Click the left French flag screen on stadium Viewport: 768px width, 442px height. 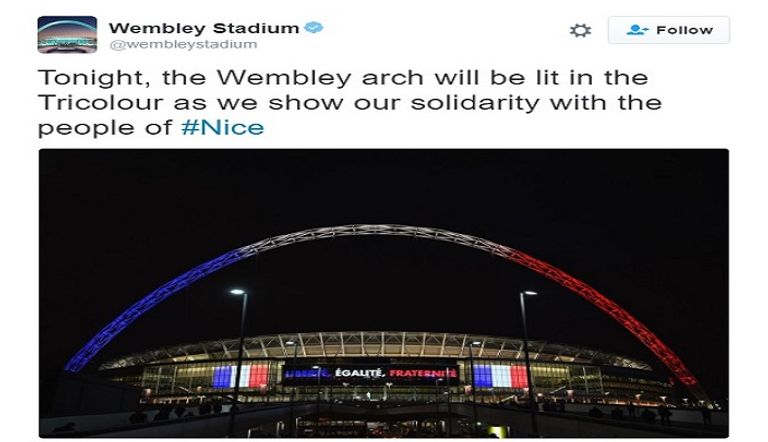[240, 377]
